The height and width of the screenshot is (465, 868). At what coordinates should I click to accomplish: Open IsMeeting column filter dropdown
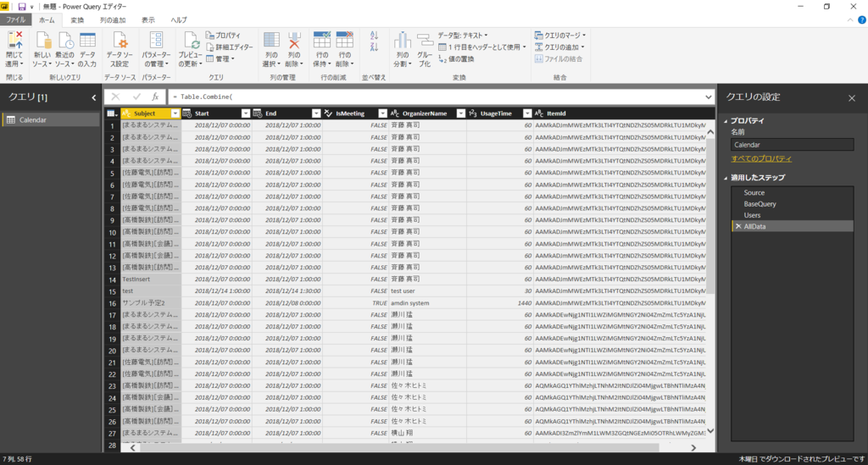(x=382, y=113)
